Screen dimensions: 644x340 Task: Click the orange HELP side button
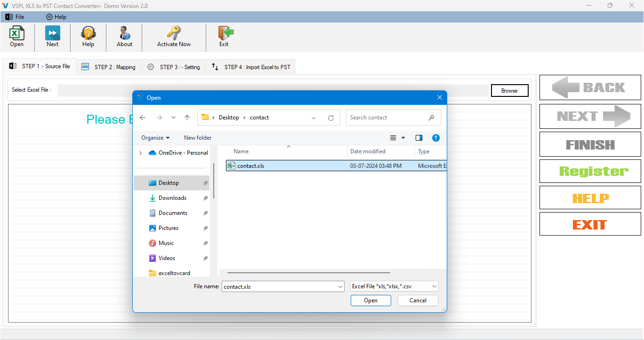click(x=590, y=198)
